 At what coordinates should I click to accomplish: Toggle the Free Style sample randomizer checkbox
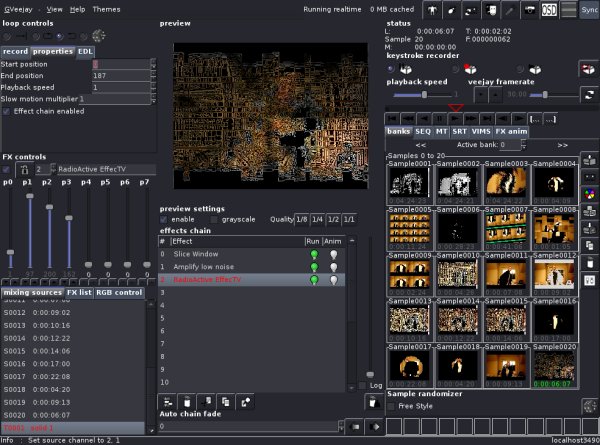[x=391, y=406]
